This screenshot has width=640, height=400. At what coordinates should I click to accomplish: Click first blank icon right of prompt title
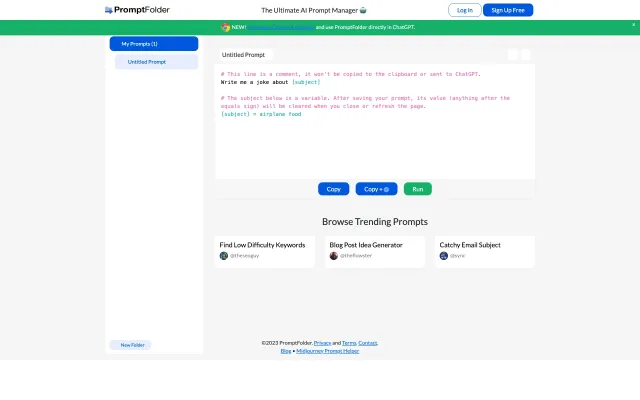[513, 55]
